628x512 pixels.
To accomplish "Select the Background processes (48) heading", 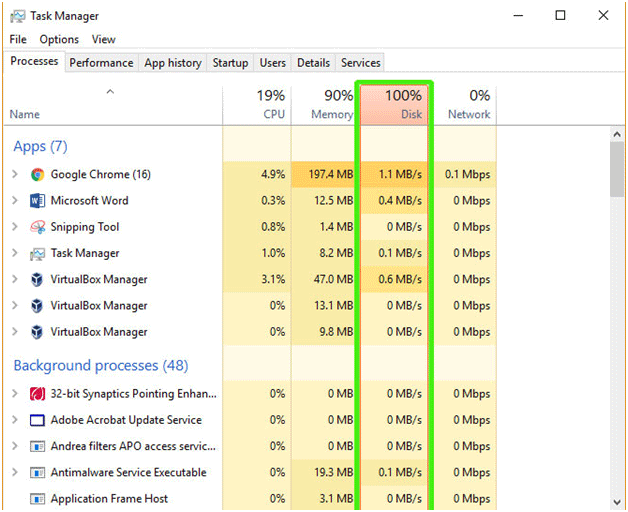I will tap(101, 366).
